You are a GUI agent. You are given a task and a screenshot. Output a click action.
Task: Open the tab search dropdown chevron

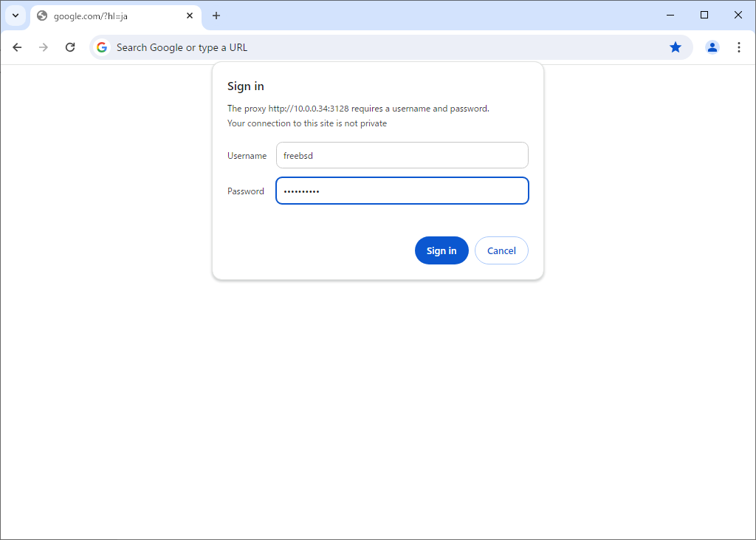coord(15,16)
